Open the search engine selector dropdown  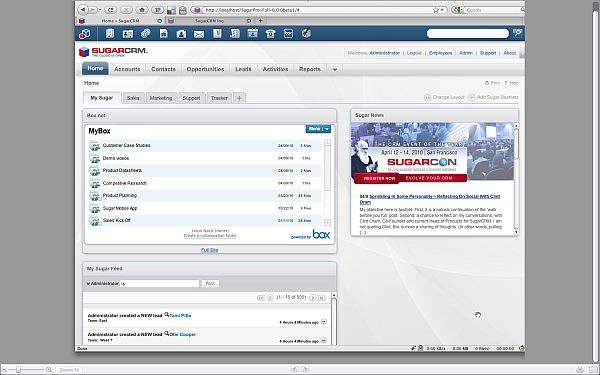click(x=457, y=10)
